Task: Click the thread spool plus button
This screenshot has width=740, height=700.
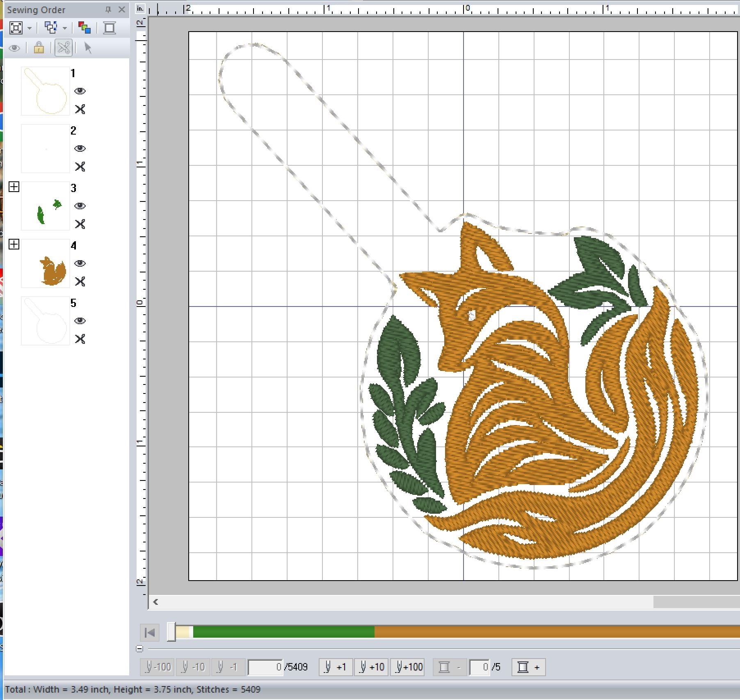Action: (x=528, y=667)
